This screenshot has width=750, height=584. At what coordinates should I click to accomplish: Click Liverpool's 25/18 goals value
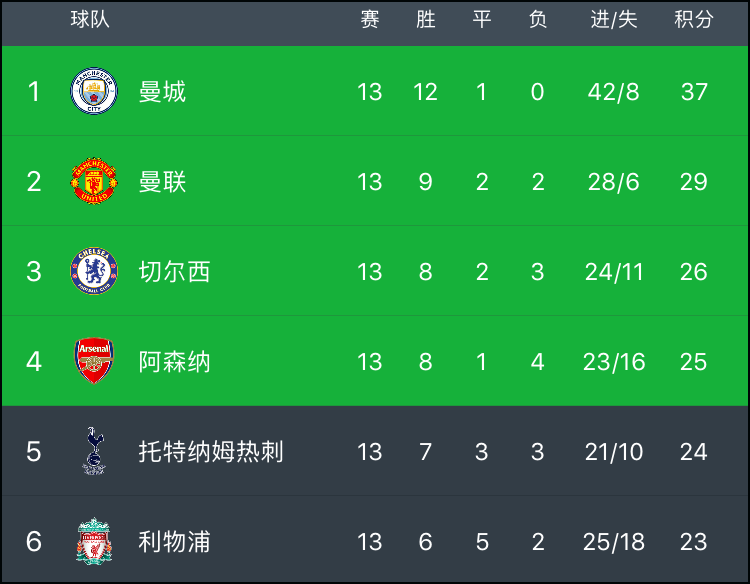(x=614, y=541)
